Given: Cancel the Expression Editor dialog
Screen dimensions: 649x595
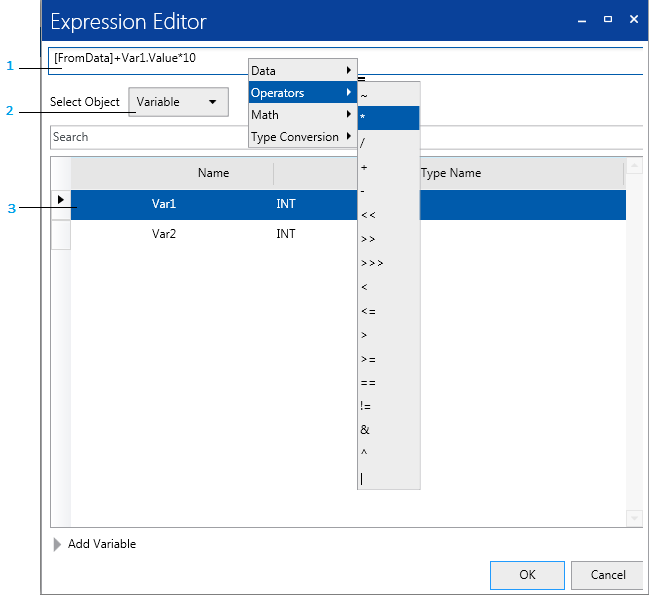Looking at the screenshot, I should tap(607, 575).
